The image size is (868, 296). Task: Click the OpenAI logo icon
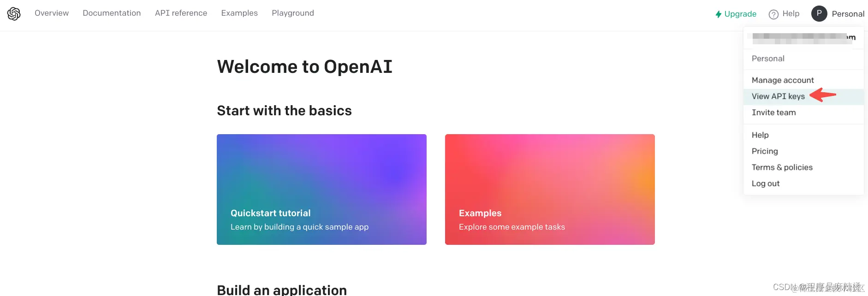tap(14, 14)
